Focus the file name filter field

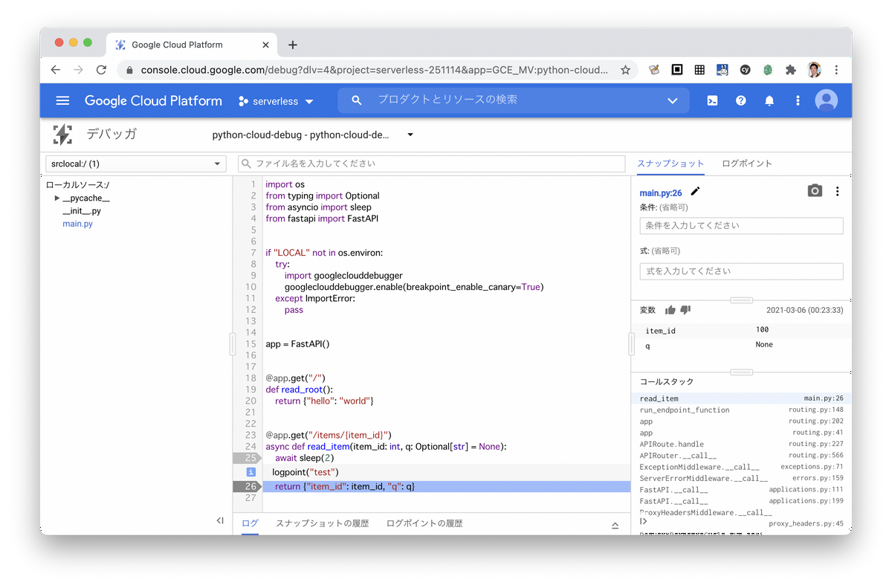432,164
